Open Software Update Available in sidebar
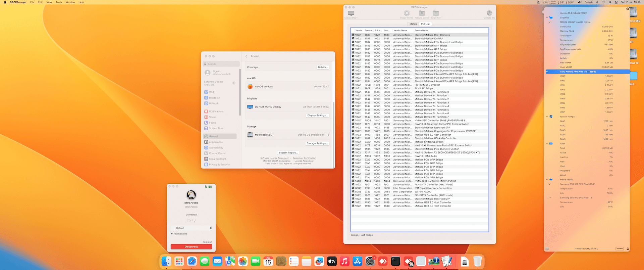 (220, 83)
